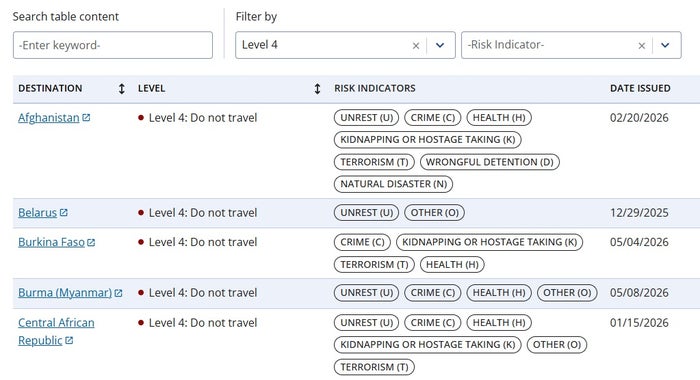Expand the Risk Indicator dropdown arrow
The height and width of the screenshot is (380, 700).
(x=665, y=45)
